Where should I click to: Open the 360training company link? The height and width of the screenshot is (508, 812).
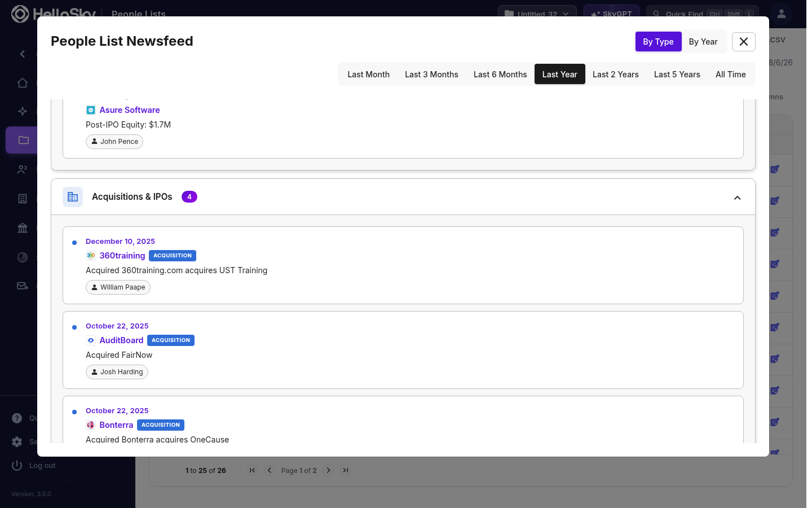(122, 256)
